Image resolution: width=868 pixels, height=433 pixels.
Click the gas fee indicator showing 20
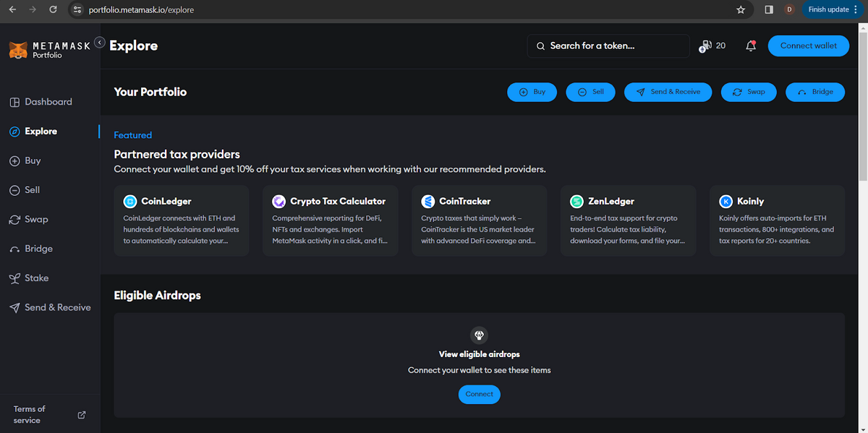point(712,46)
